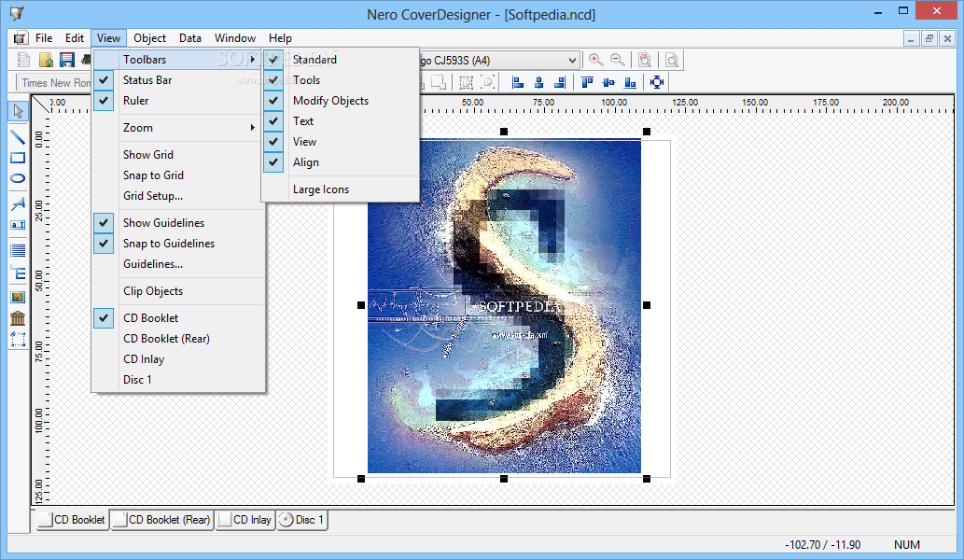Choose Disc 1 in View menu
The height and width of the screenshot is (560, 964).
tap(178, 380)
